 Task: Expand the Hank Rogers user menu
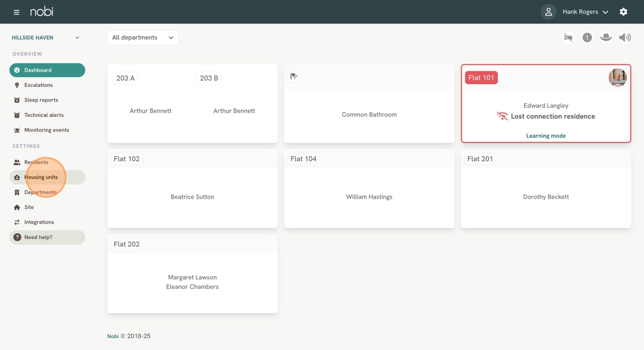point(585,12)
